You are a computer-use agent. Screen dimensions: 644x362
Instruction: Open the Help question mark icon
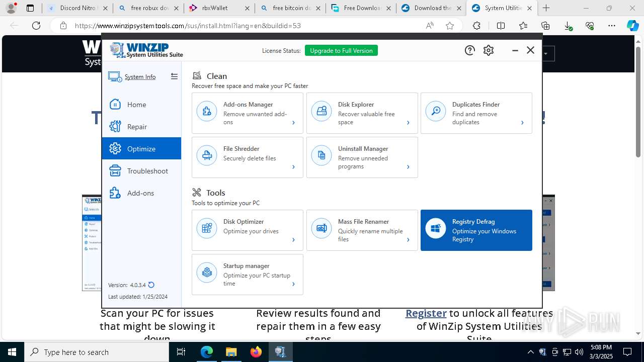click(x=469, y=50)
